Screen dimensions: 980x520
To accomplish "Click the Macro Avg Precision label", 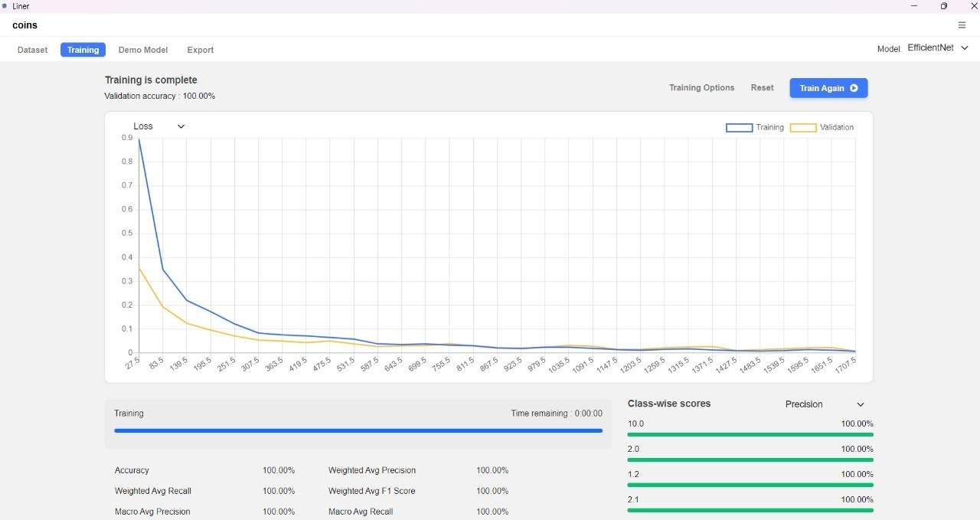I will pyautogui.click(x=152, y=512).
